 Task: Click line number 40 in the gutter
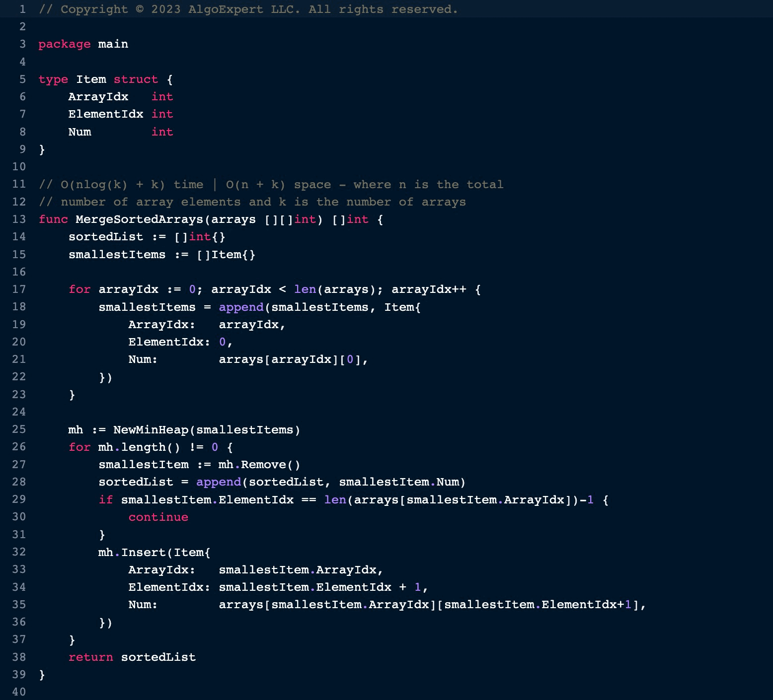coord(19,692)
